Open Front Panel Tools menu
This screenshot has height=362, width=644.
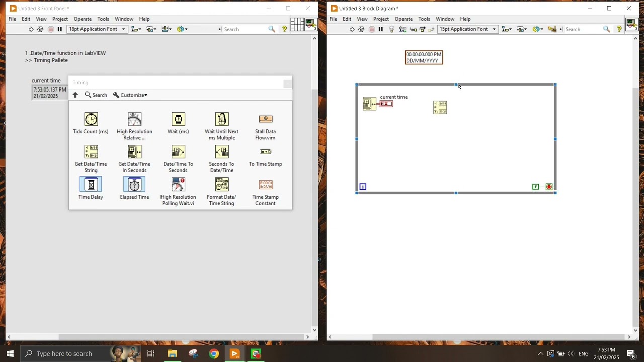tap(103, 19)
